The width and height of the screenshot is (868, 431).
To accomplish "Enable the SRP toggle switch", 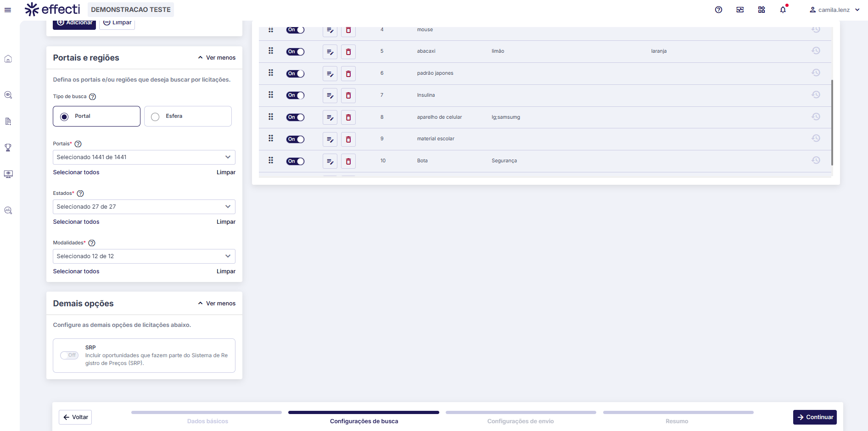I will point(69,355).
